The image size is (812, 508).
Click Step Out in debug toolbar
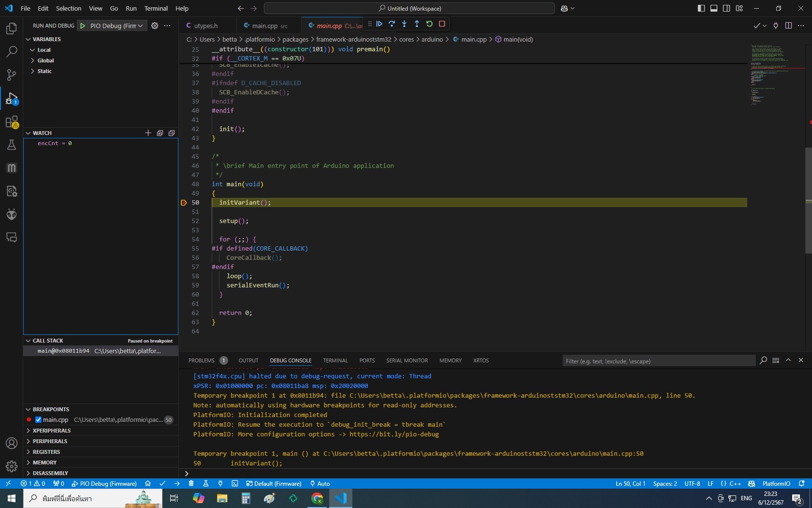(417, 24)
